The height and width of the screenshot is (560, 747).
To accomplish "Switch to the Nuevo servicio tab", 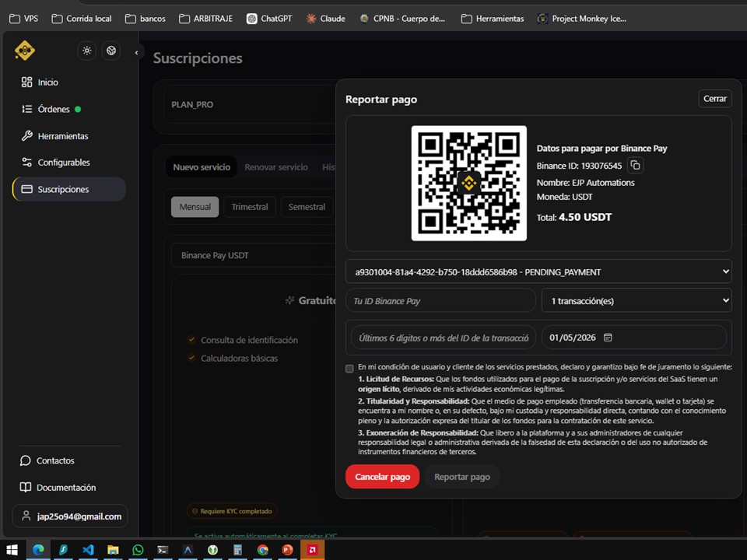I will [202, 167].
